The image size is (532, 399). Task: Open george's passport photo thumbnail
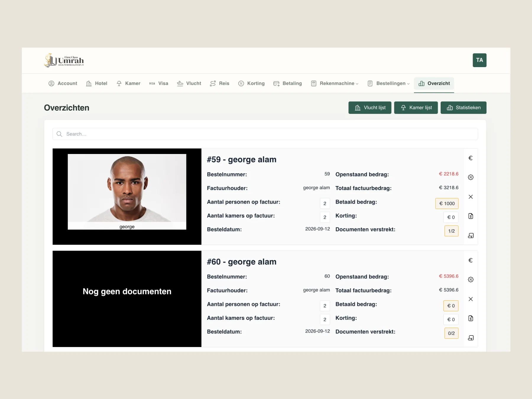tap(127, 192)
